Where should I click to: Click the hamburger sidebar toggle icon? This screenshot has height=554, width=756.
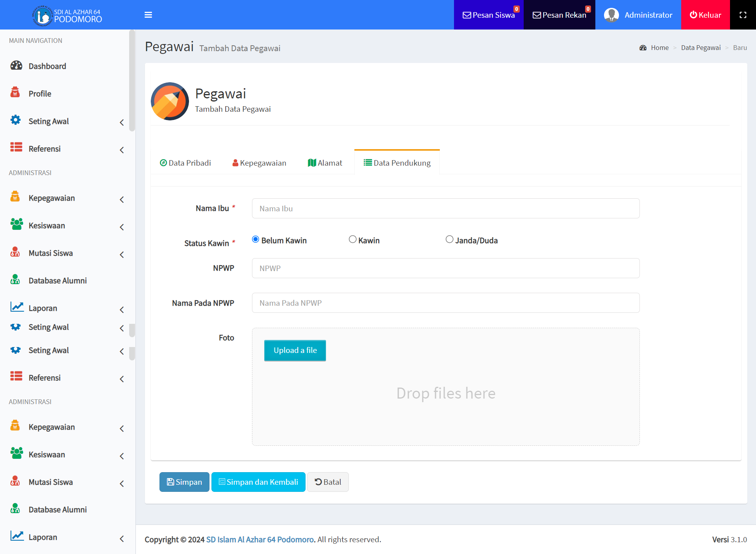pos(148,15)
